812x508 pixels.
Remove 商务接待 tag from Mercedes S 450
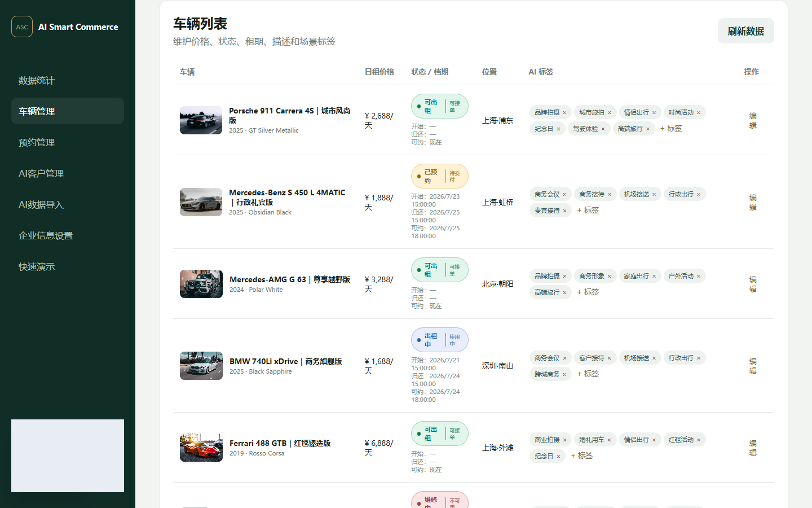point(609,194)
